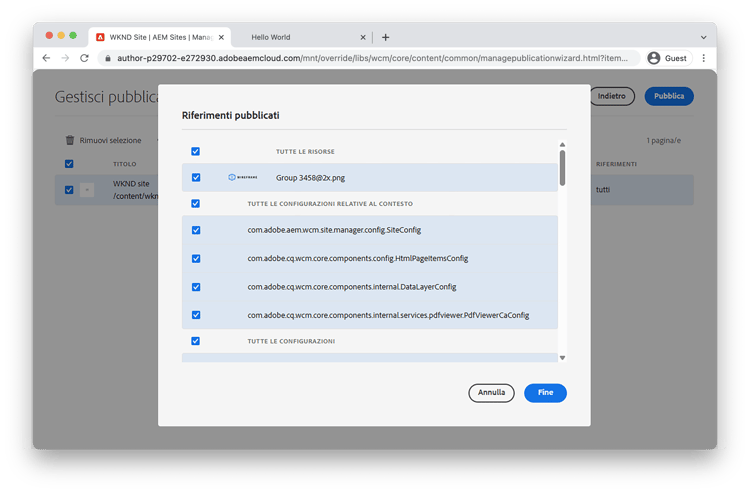
Task: Click Rimuovi selezione action
Action: click(110, 141)
